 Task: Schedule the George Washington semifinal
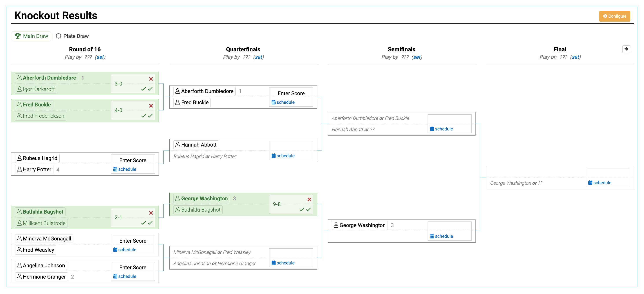[441, 236]
